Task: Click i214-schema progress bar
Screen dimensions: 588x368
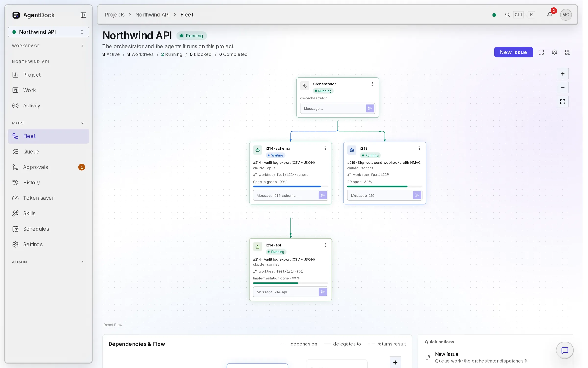Action: point(290,187)
